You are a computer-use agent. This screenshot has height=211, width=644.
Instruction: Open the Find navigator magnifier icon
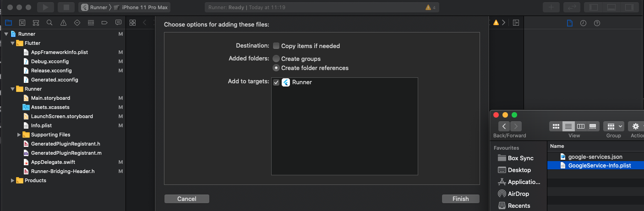pyautogui.click(x=49, y=22)
